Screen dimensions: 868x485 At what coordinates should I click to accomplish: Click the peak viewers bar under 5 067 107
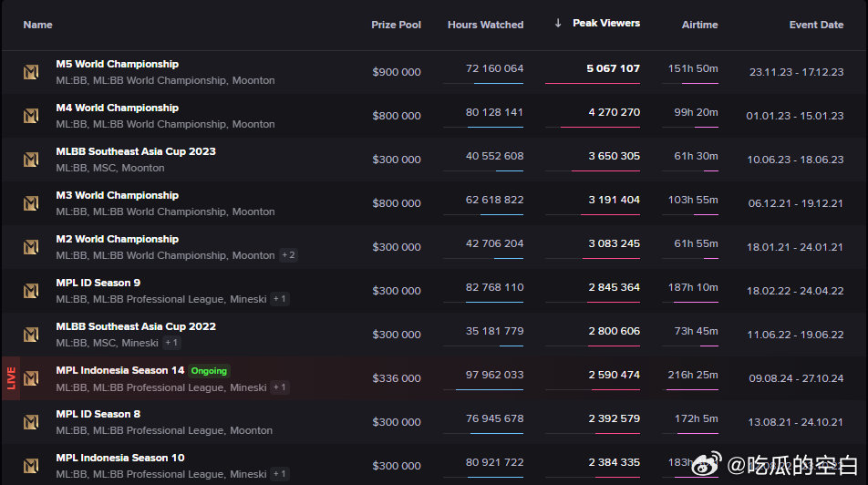tap(593, 84)
